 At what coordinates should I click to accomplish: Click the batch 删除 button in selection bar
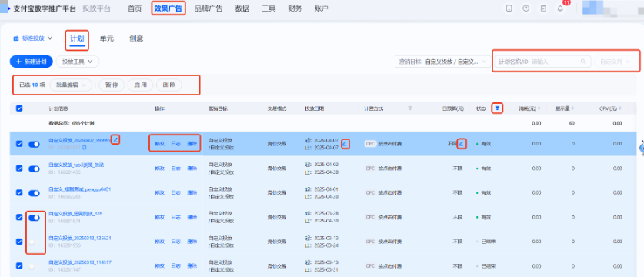[169, 85]
